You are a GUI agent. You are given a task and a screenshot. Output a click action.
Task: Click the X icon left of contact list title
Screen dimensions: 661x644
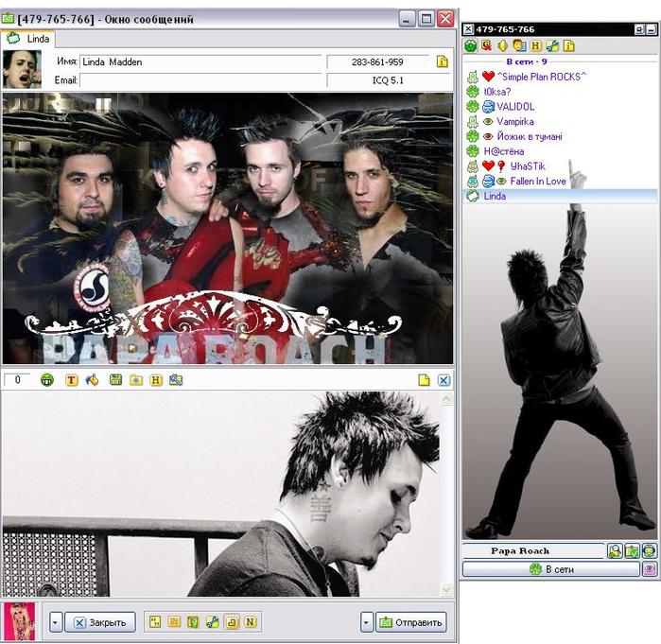click(x=468, y=29)
